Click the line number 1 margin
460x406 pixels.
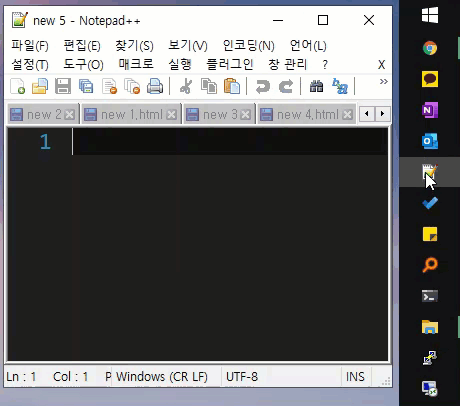point(45,142)
